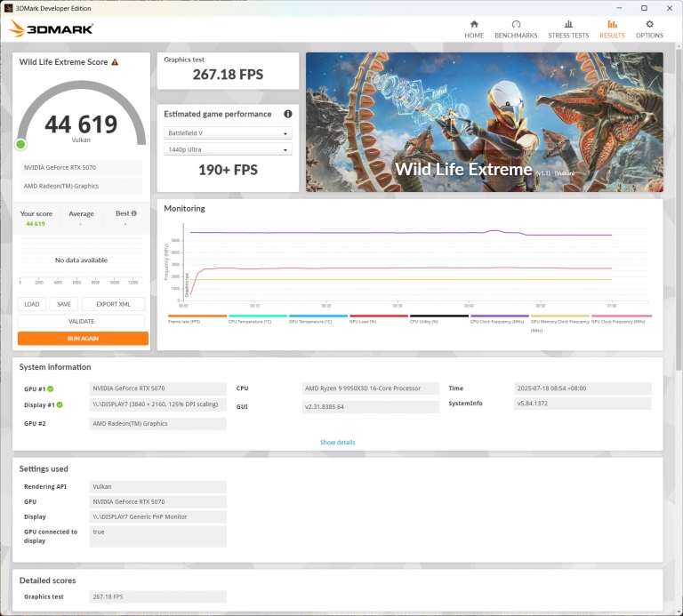Image resolution: width=683 pixels, height=616 pixels.
Task: Click the Best score info icon
Action: 134,213
